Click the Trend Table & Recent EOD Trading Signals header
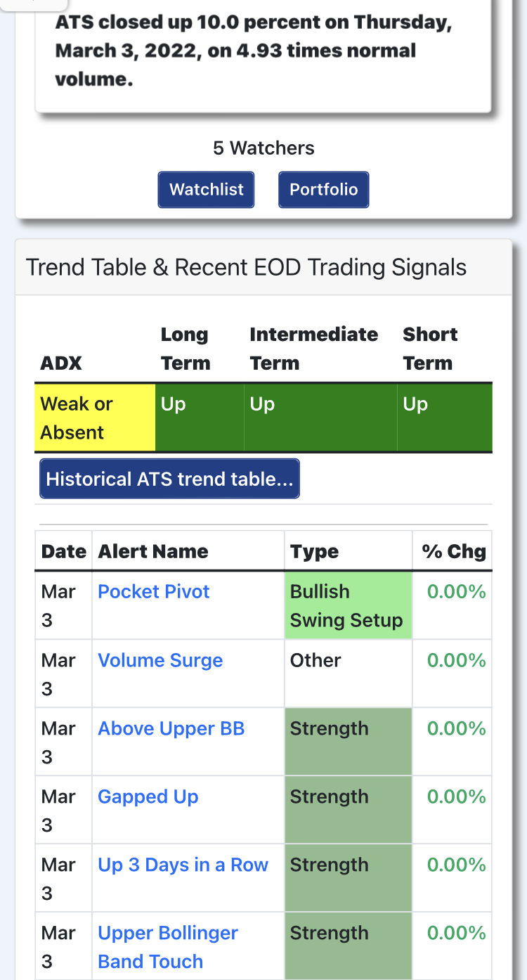Image resolution: width=527 pixels, height=980 pixels. [x=246, y=267]
